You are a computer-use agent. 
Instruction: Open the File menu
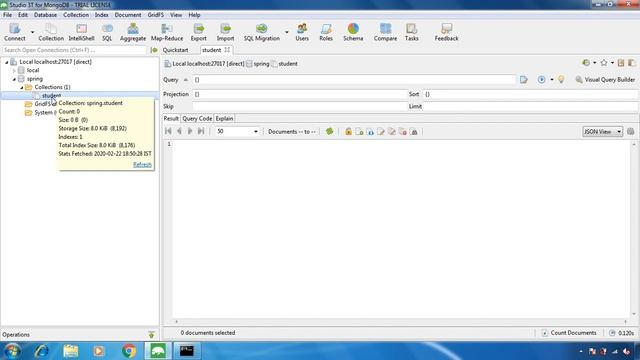pos(7,15)
